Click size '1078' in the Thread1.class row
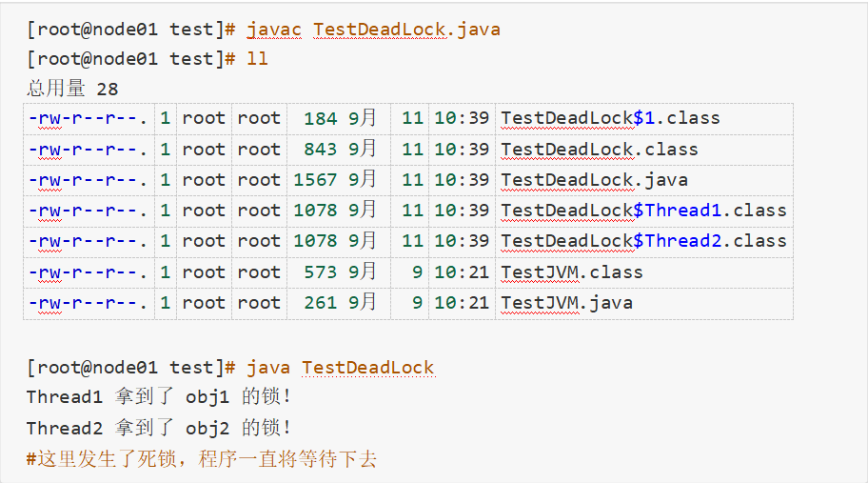The image size is (868, 483). pyautogui.click(x=315, y=211)
